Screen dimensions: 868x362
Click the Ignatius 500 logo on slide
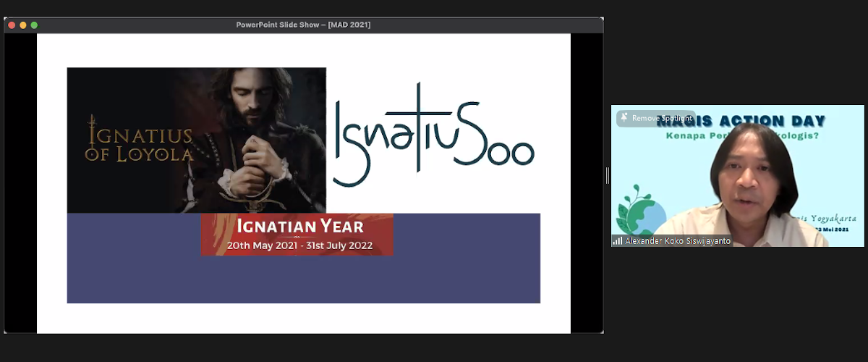tap(433, 135)
